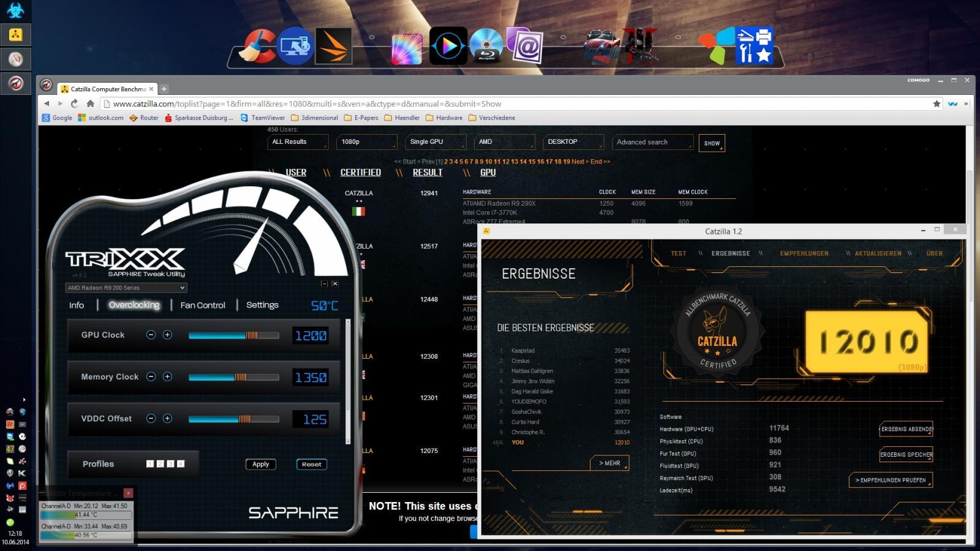Image resolution: width=980 pixels, height=551 pixels.
Task: Increase Memory Clock with the plus button
Action: [x=167, y=377]
